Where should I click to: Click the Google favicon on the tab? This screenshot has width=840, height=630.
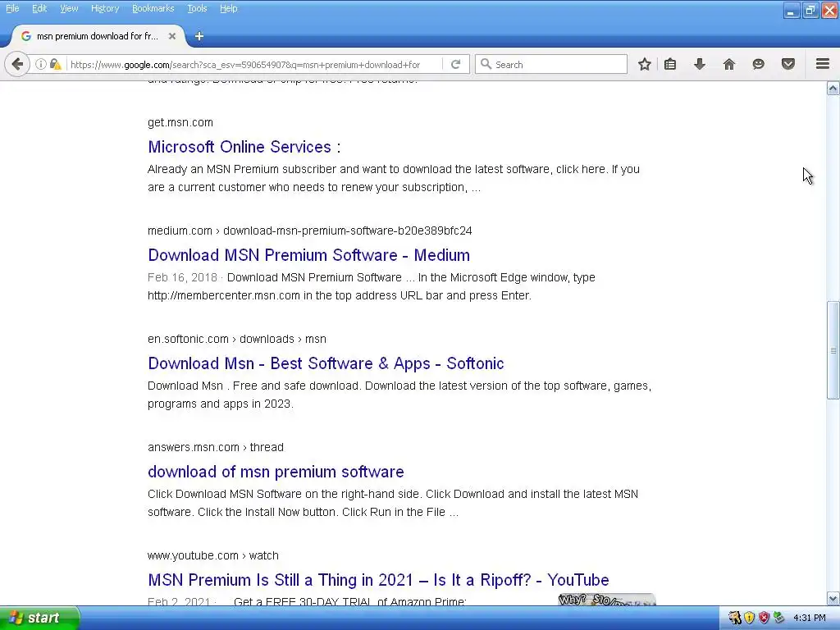pyautogui.click(x=25, y=36)
